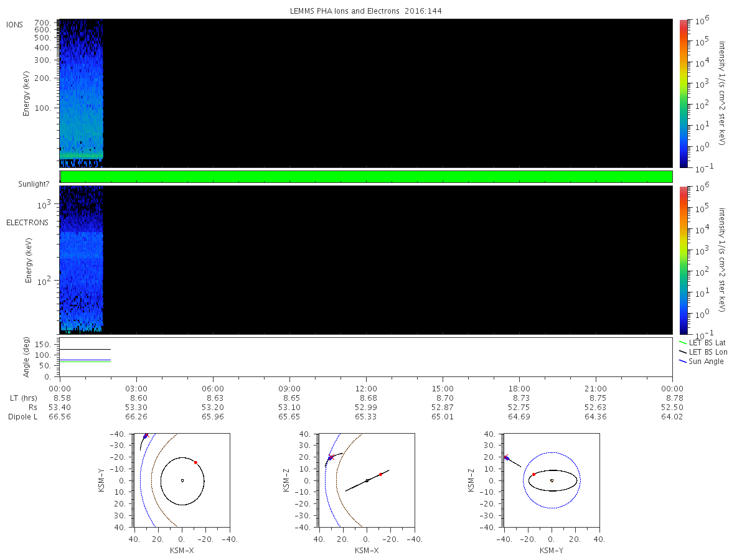Click the black LET BS Lon line in angle panel
Image resolution: width=747 pixels, height=560 pixels.
[85, 350]
